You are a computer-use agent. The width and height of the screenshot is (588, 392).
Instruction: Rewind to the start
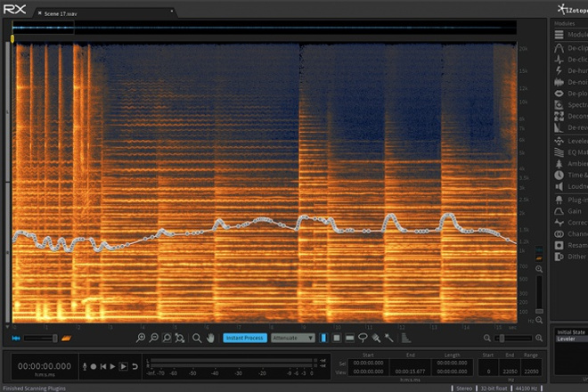103,366
